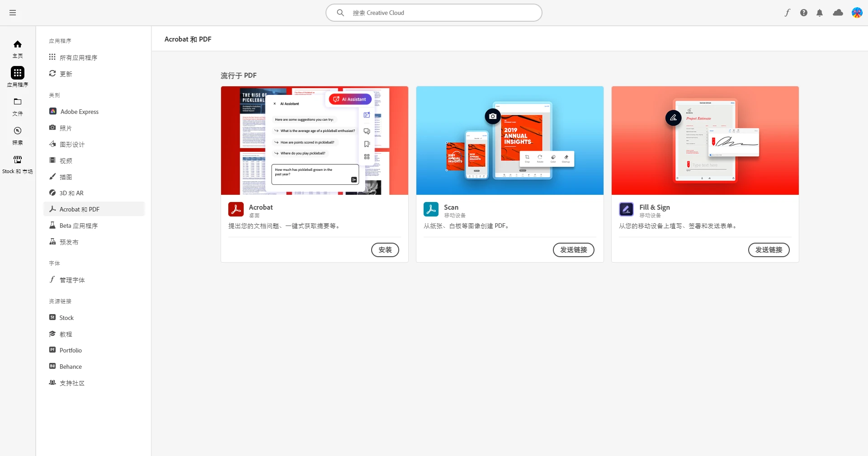Open the Fill & Sign preview image
The height and width of the screenshot is (456, 868).
[705, 141]
